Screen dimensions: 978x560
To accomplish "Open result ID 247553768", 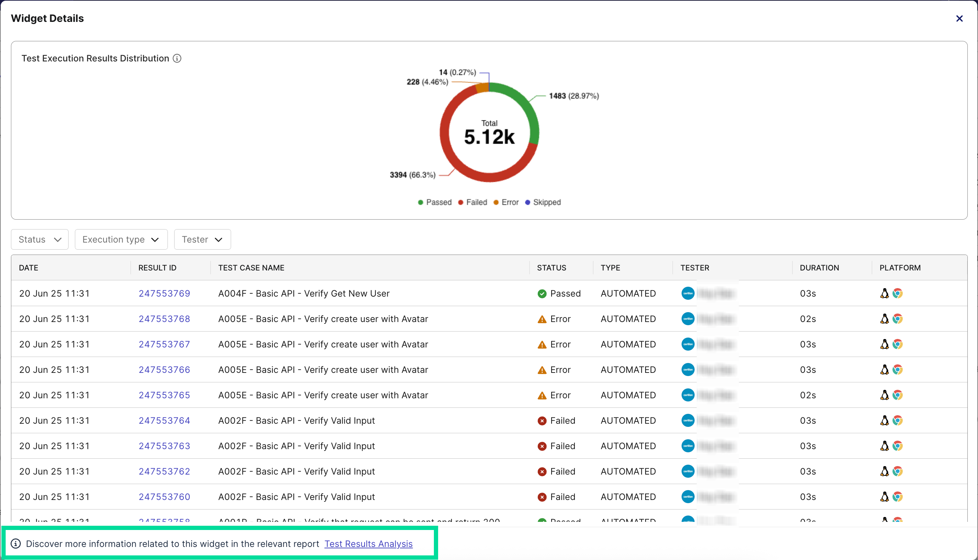I will tap(164, 319).
